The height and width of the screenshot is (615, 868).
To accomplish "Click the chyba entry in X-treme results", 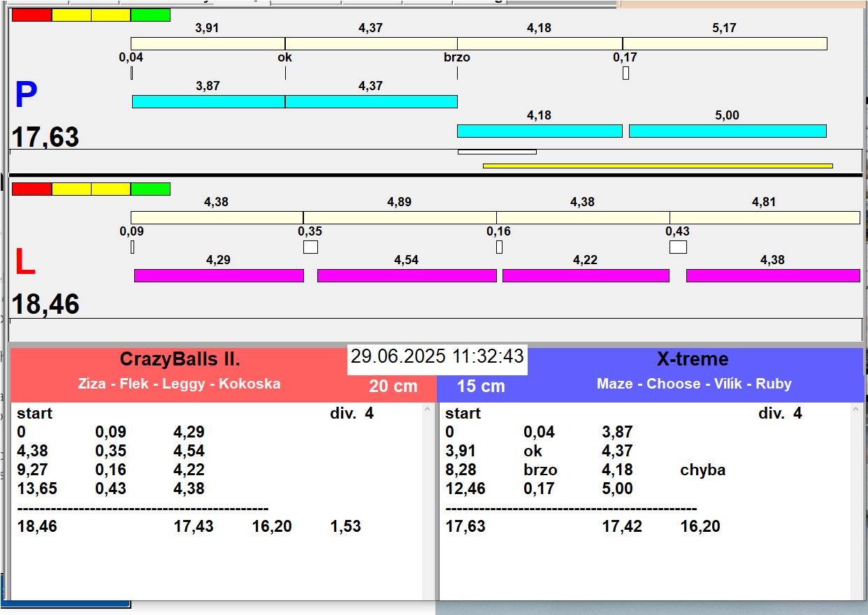I will pos(702,470).
